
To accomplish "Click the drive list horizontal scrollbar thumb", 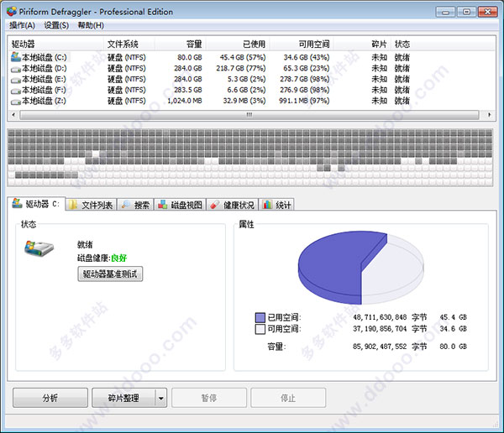I will click(249, 115).
